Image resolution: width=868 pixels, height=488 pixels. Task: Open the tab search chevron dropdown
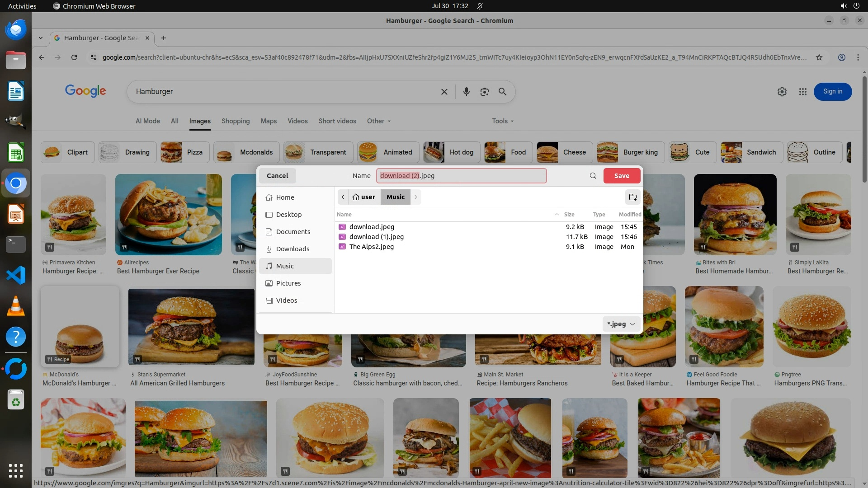(x=41, y=38)
